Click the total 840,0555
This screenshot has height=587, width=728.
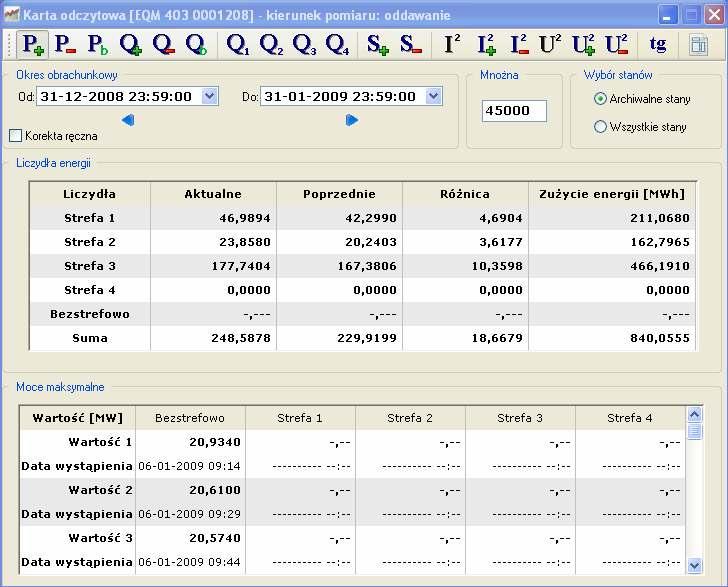tap(660, 339)
